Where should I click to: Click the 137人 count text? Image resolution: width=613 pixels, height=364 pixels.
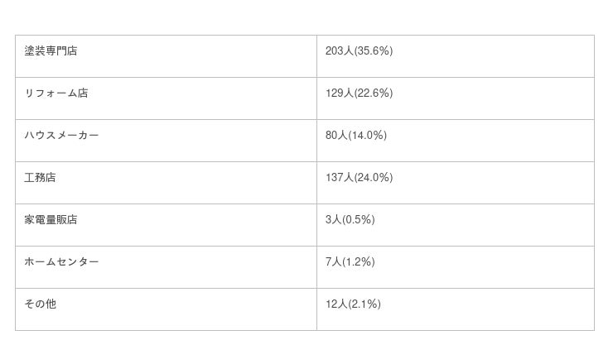339,178
